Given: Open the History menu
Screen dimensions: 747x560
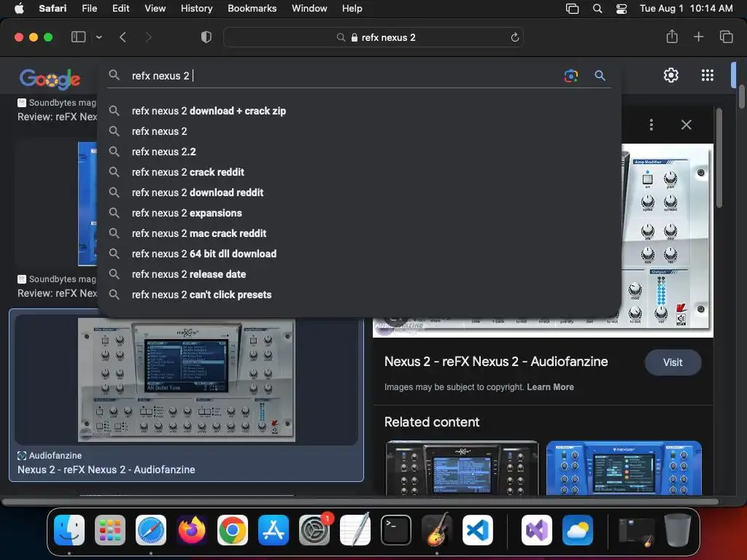Looking at the screenshot, I should (196, 8).
